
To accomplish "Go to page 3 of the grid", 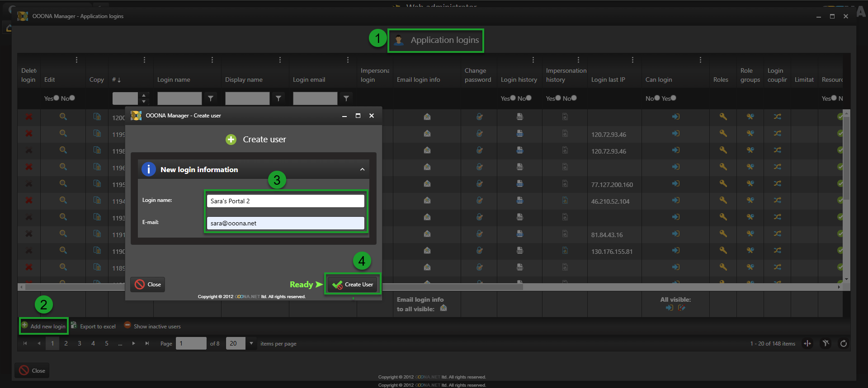I will 80,343.
